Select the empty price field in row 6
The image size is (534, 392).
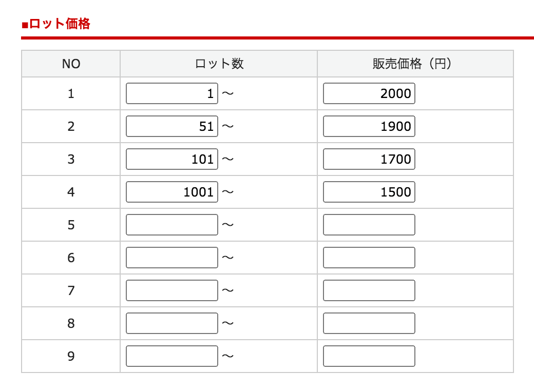pyautogui.click(x=369, y=258)
